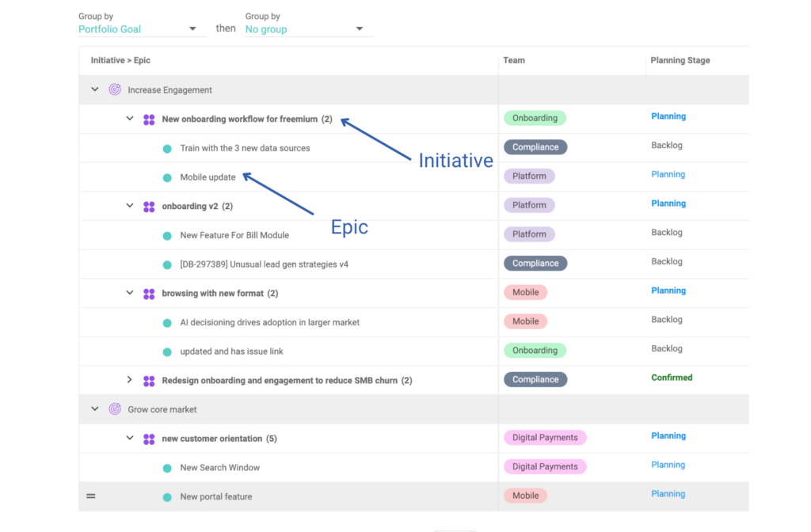The image size is (811, 532).
Task: Click Platform team tag on onboarding v2 row
Action: pyautogui.click(x=529, y=205)
